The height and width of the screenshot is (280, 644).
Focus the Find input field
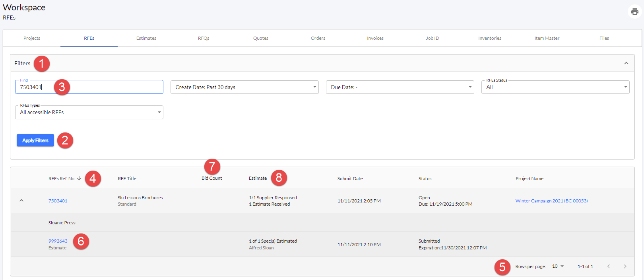click(x=89, y=87)
